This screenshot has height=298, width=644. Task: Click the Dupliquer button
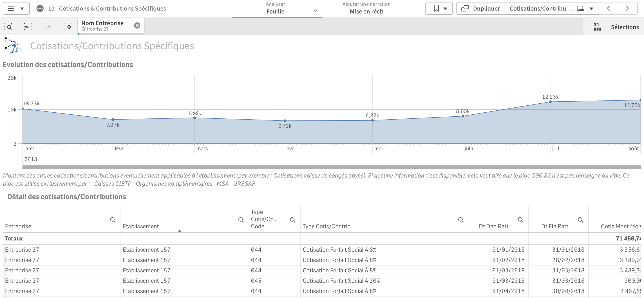[481, 9]
